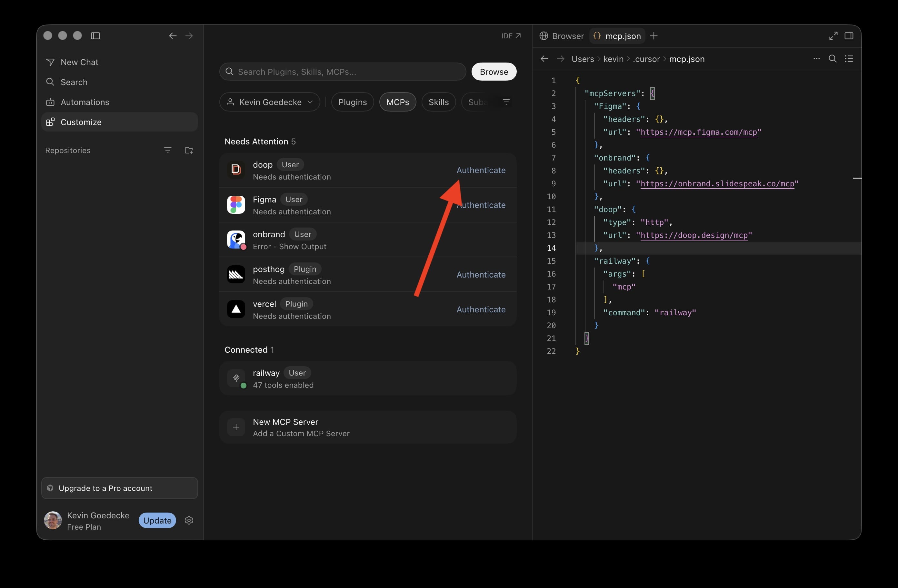The image size is (898, 588).
Task: Open the mcp.figma.com URL link
Action: [698, 132]
